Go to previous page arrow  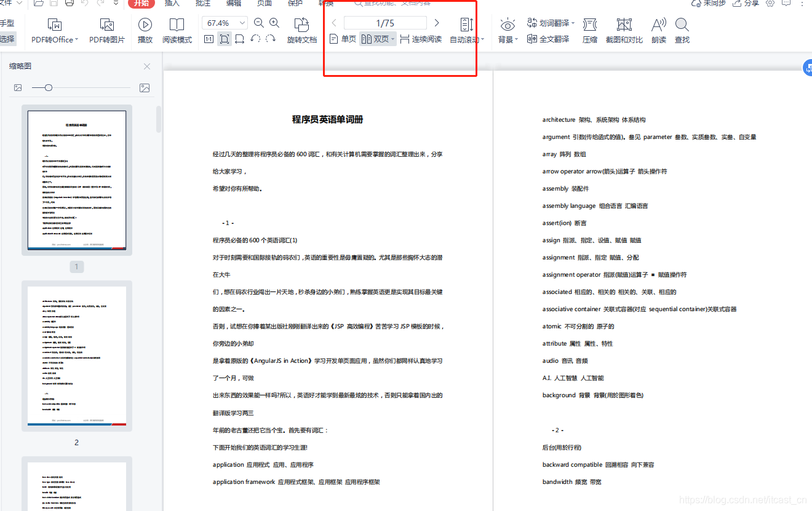tap(334, 23)
